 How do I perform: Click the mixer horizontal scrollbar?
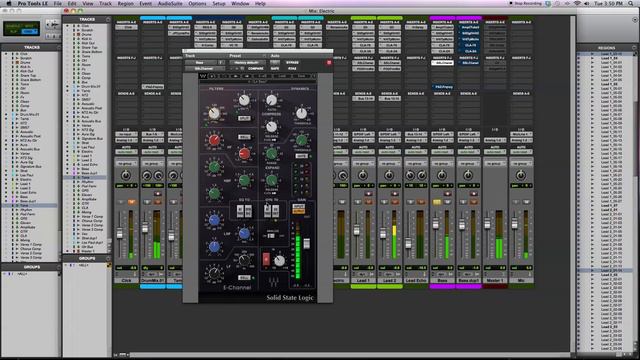(351, 355)
